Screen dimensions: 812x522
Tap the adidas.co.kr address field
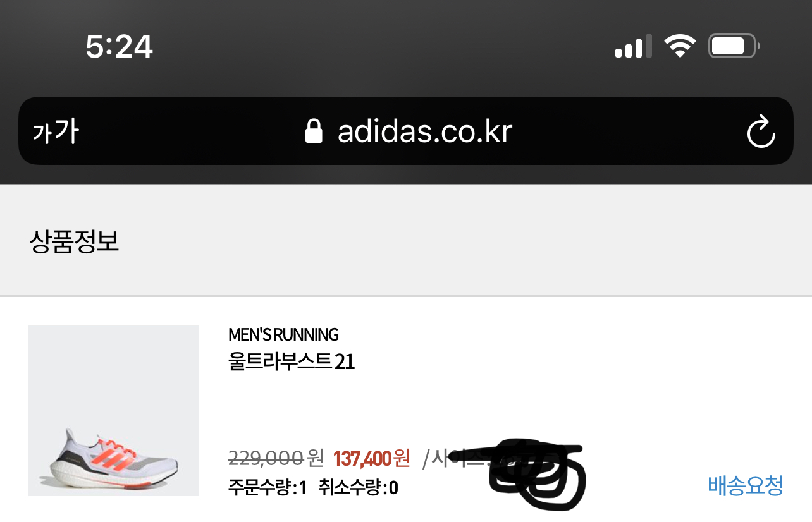pos(424,131)
